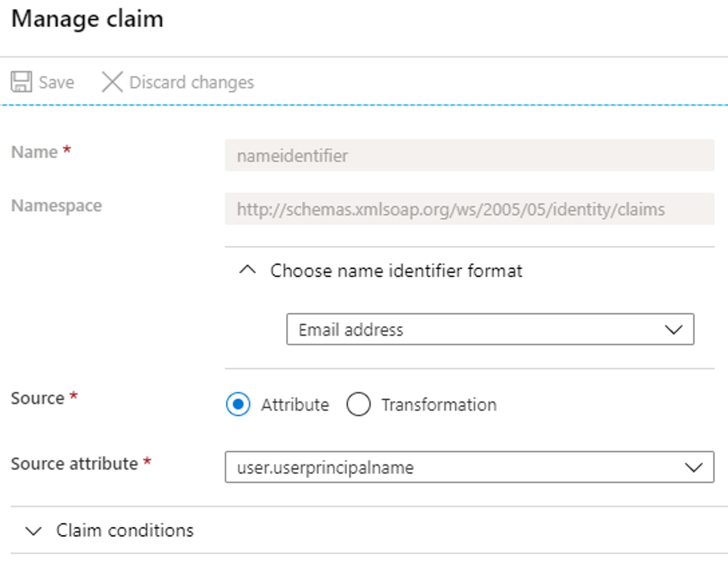Click the Namespace label
Screen dimensions: 728x574
coord(56,206)
